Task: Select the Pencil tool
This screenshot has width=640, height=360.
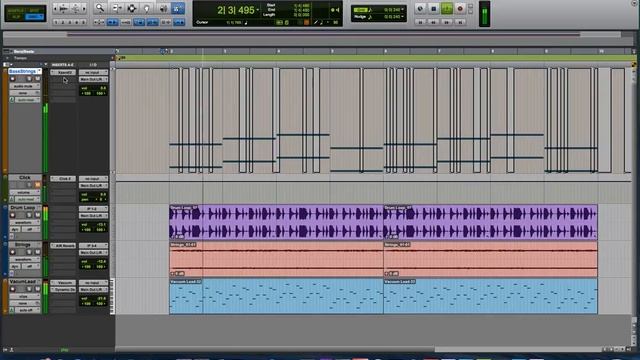Action: [x=178, y=8]
